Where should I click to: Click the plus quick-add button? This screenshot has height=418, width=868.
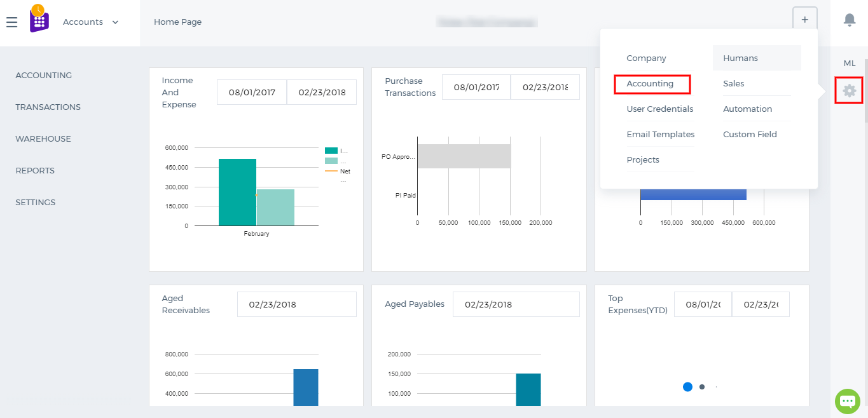804,20
